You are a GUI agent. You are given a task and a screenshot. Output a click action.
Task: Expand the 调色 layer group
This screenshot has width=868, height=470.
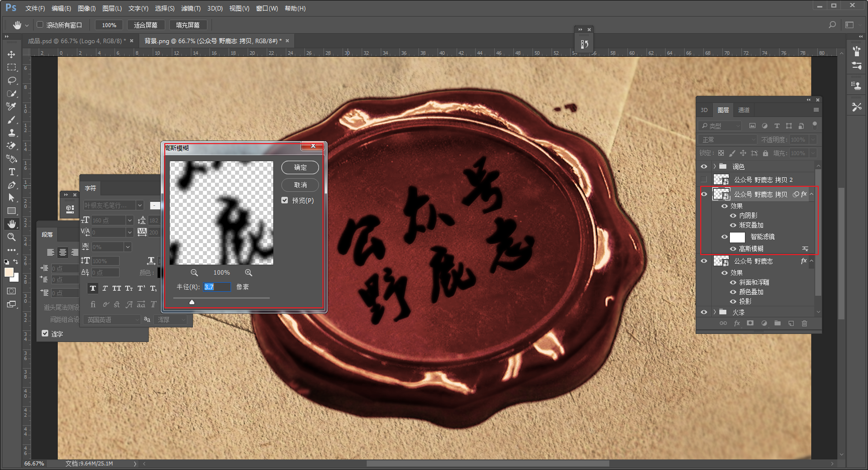pos(714,167)
